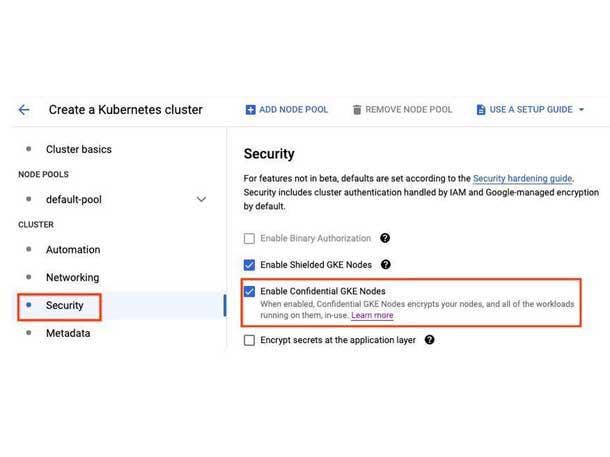
Task: Click the back arrow icon
Action: [24, 110]
